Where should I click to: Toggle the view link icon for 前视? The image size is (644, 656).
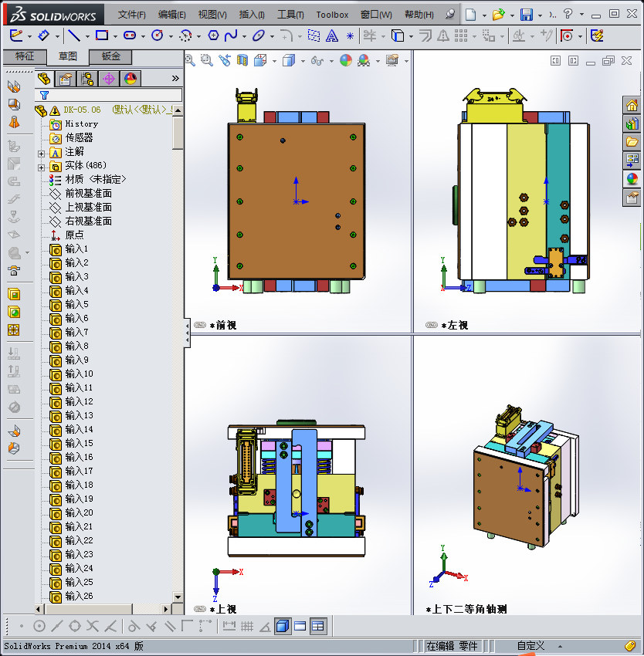pos(200,325)
